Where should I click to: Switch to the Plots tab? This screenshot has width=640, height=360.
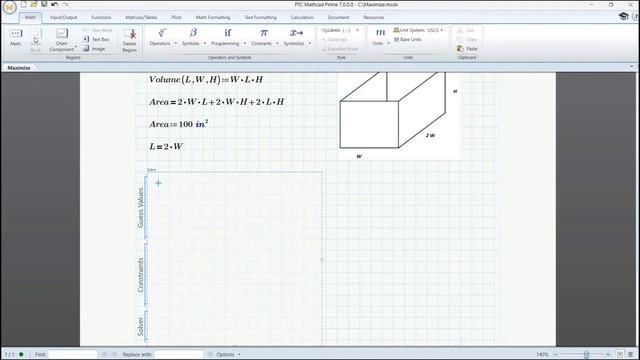pyautogui.click(x=176, y=18)
